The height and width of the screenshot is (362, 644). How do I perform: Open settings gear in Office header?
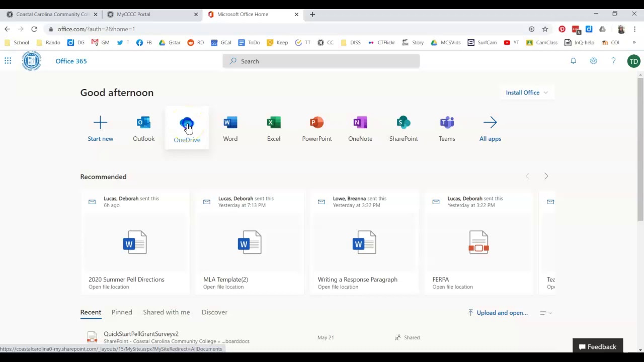tap(594, 61)
